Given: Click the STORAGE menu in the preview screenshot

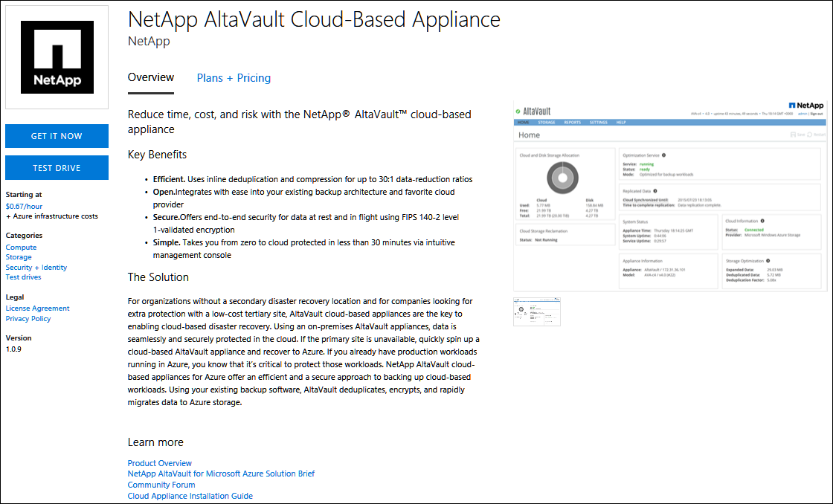Looking at the screenshot, I should [x=547, y=123].
